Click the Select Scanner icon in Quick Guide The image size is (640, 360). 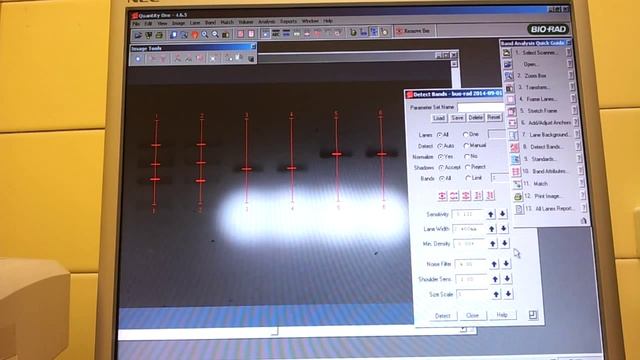[507, 53]
